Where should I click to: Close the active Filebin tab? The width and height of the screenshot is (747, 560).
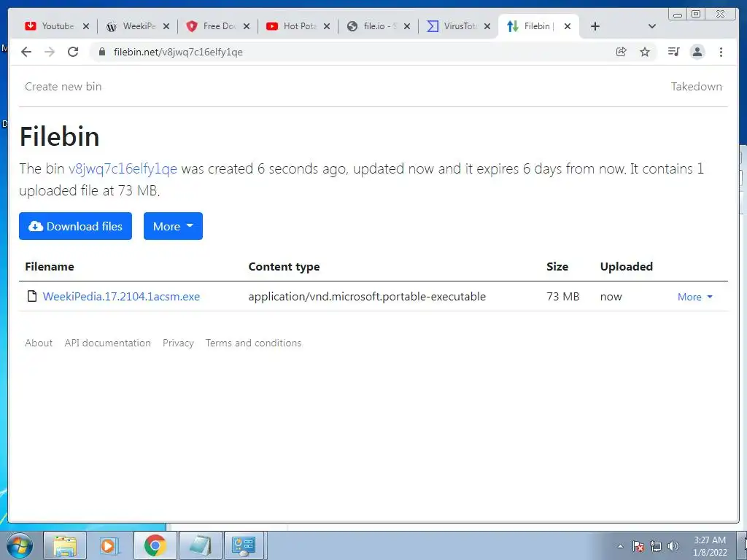click(567, 26)
